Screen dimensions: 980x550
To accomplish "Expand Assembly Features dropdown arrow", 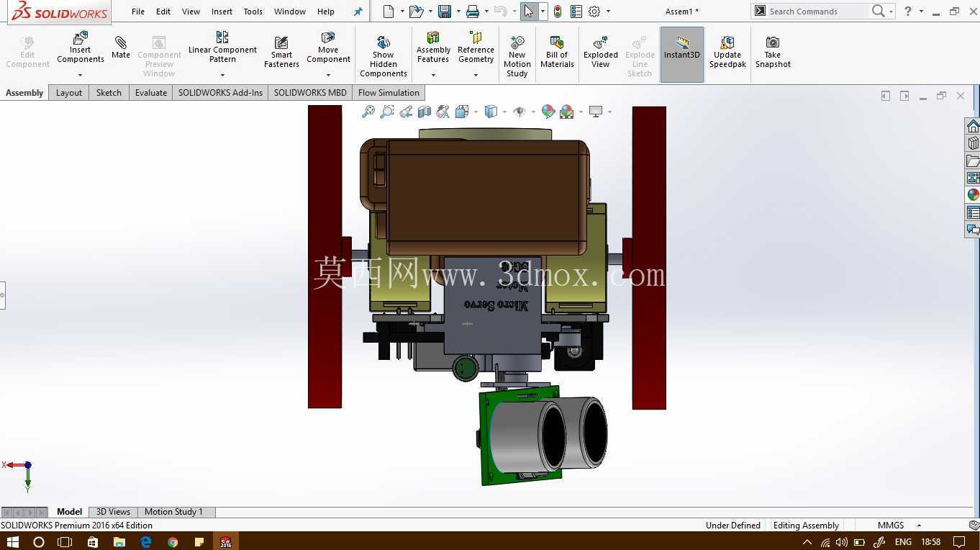I will pos(433,75).
